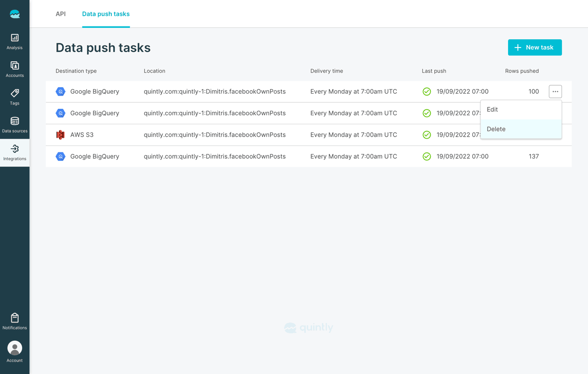Select Edit from the context menu
The width and height of the screenshot is (588, 374).
click(x=521, y=110)
